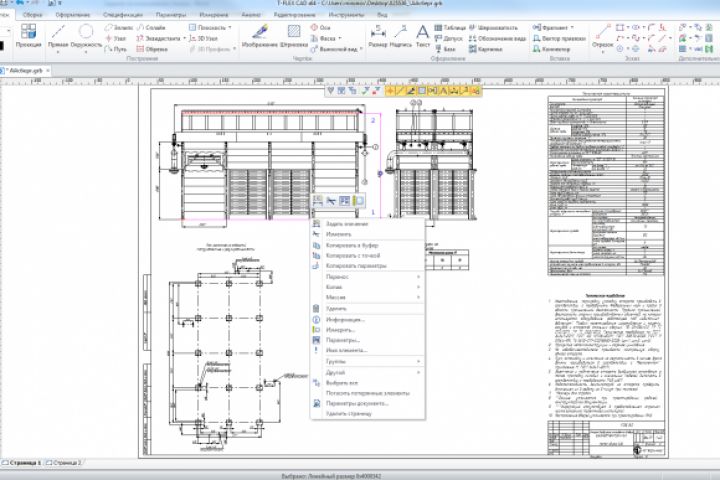Open the Измерение ribbon tab
Screen dimensions: 720x480
(x=214, y=15)
